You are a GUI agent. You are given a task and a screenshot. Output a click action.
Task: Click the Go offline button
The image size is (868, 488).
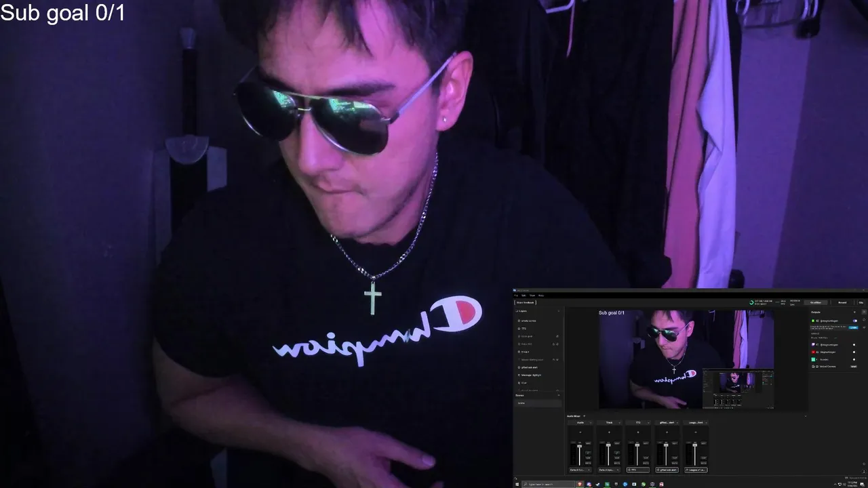(815, 302)
